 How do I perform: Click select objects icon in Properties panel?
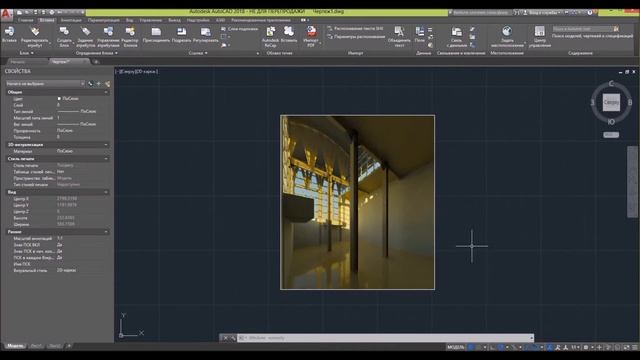[99, 84]
